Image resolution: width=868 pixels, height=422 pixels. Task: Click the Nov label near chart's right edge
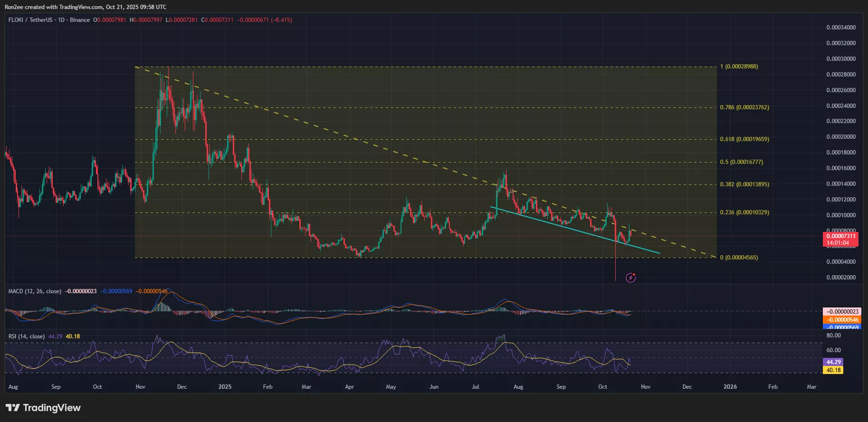[645, 387]
